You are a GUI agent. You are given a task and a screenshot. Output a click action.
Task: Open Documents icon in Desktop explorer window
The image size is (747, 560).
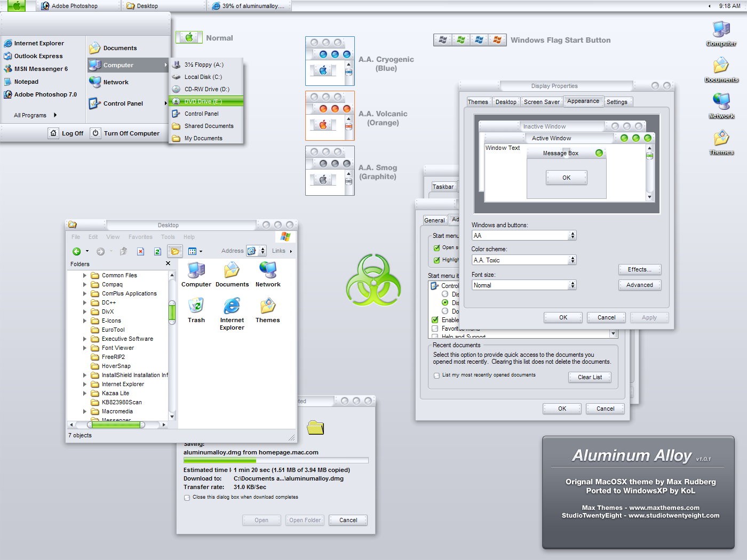pos(232,275)
